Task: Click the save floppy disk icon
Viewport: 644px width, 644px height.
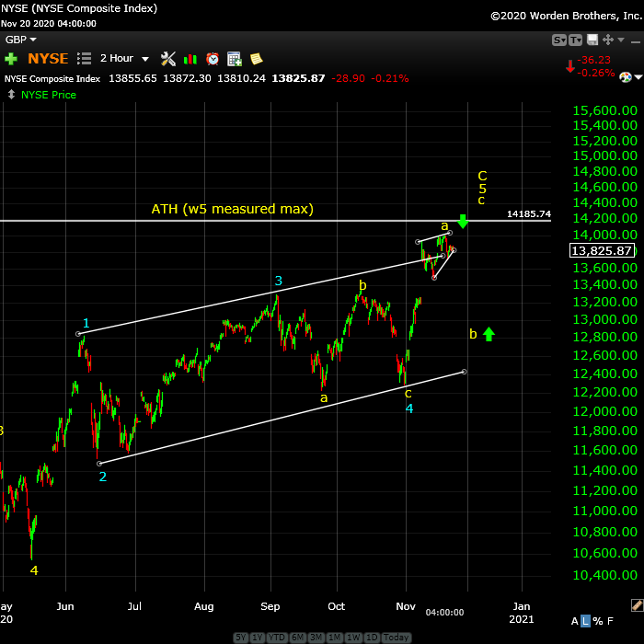Action: (x=592, y=40)
